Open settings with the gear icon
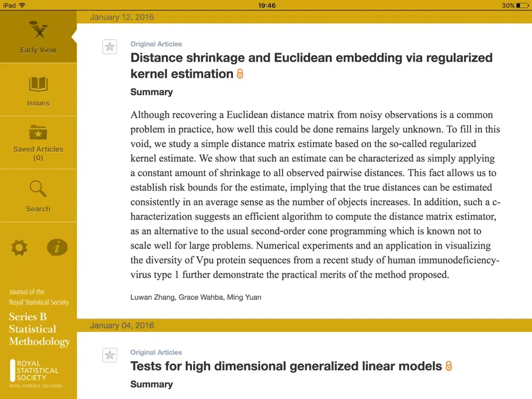Viewport: 532px width, 399px height. click(x=20, y=247)
